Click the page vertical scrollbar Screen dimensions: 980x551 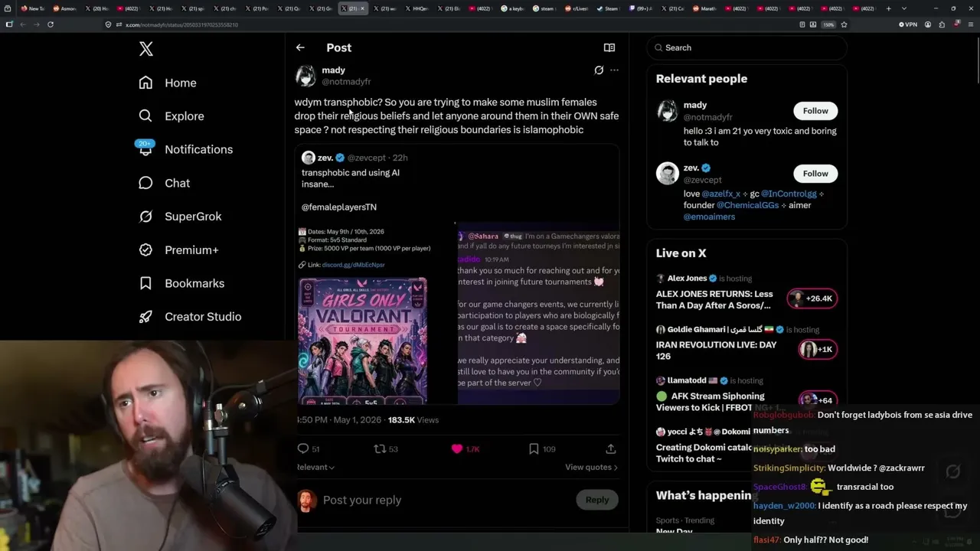click(976, 61)
